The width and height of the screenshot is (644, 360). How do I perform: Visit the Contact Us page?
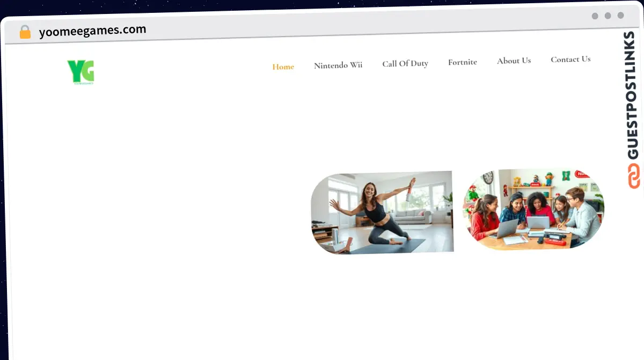(570, 59)
